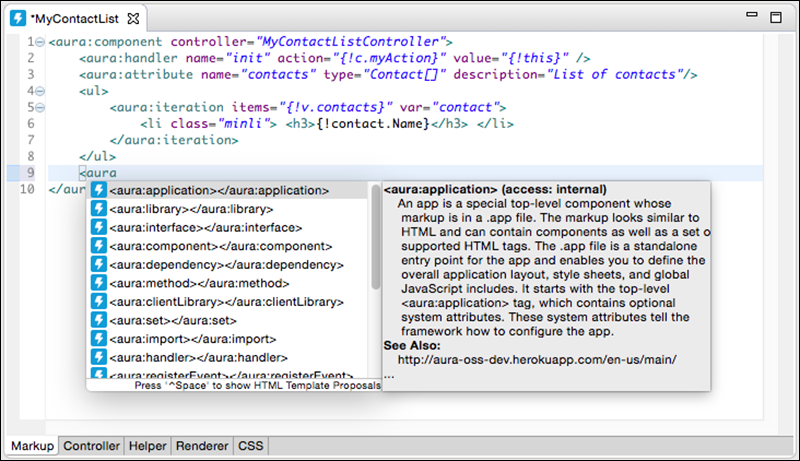Collapse the ul fold on line 4
The height and width of the screenshot is (461, 800).
tap(40, 91)
